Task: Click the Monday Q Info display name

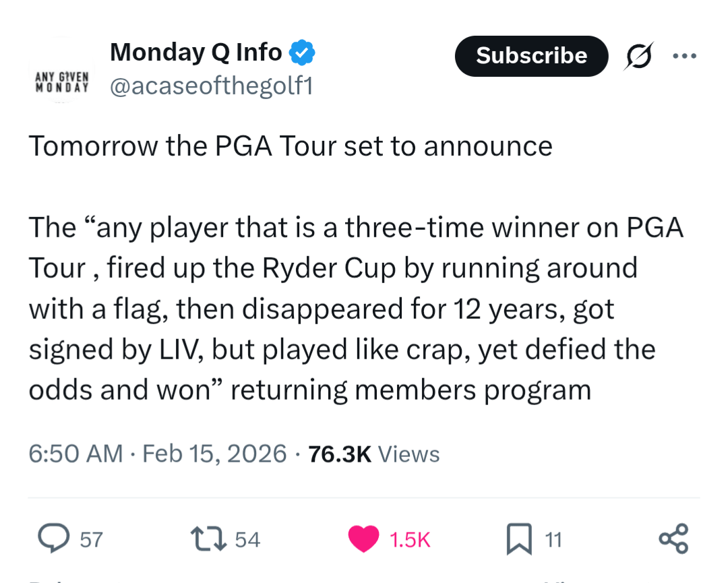Action: 195,52
